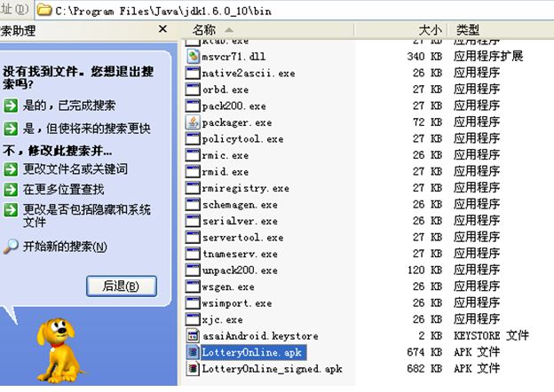Click the policytool.exe program icon
This screenshot has width=554, height=392.
[x=193, y=138]
